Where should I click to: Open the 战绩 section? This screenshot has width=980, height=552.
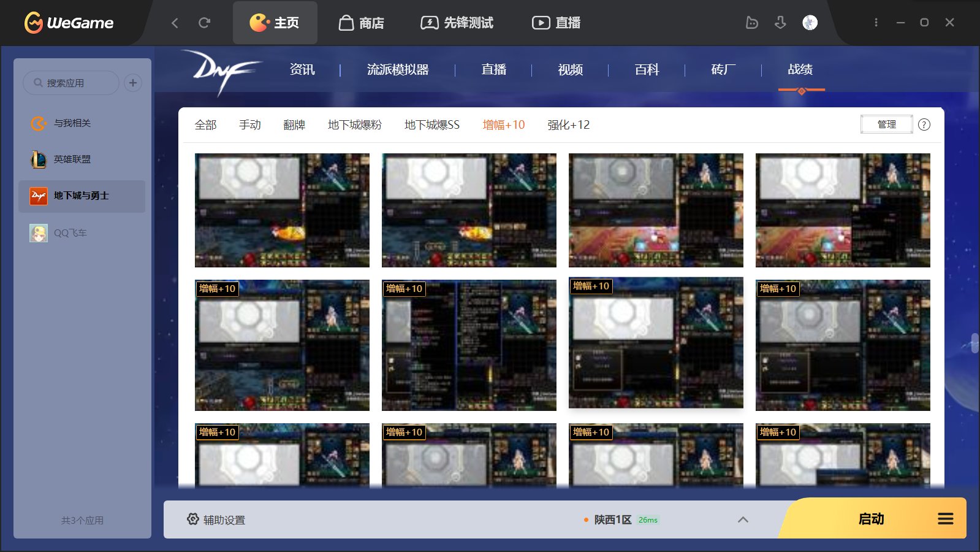[800, 70]
